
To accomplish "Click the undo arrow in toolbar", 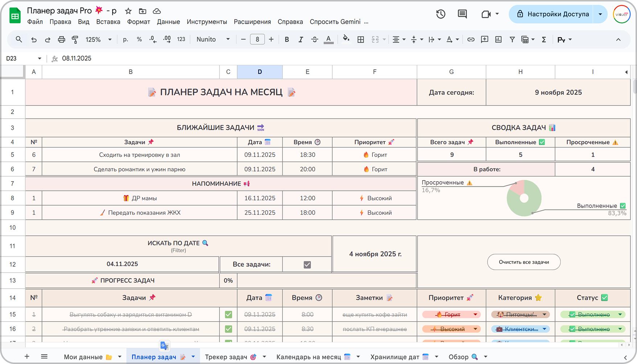I will coord(34,40).
